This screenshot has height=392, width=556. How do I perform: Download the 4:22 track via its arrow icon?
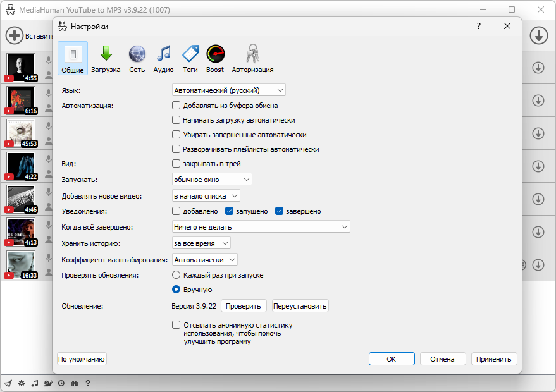(x=538, y=166)
